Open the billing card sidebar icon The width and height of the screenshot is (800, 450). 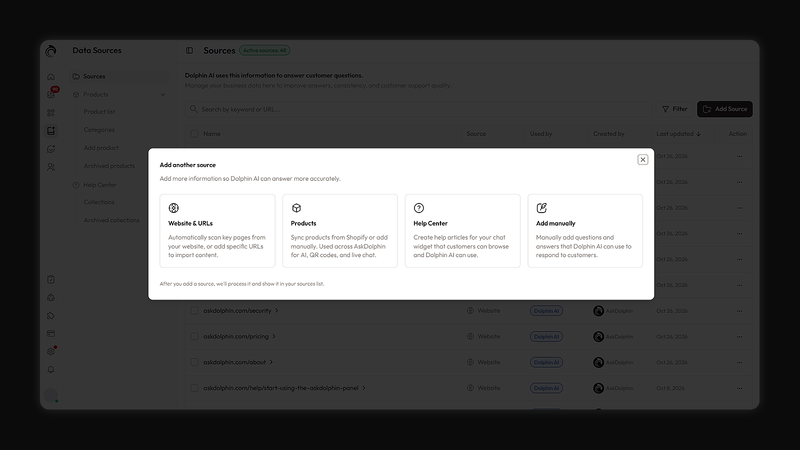coord(51,334)
